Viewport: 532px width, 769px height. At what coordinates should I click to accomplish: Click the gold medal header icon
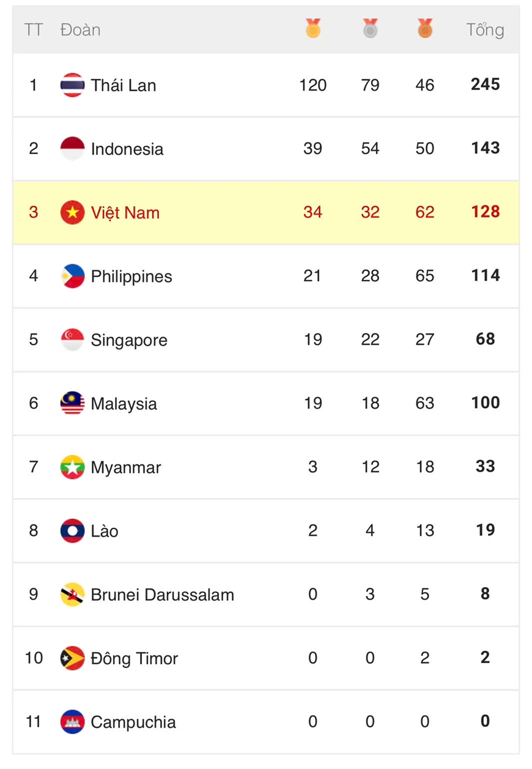coord(313,28)
